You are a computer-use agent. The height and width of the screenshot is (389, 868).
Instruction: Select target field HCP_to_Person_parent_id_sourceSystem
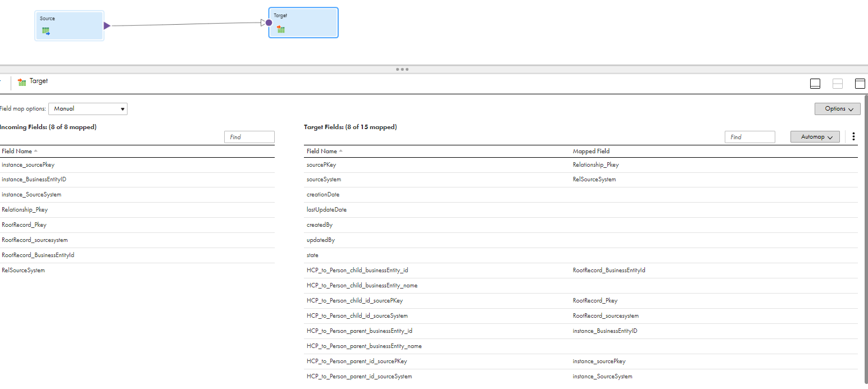[x=360, y=377]
